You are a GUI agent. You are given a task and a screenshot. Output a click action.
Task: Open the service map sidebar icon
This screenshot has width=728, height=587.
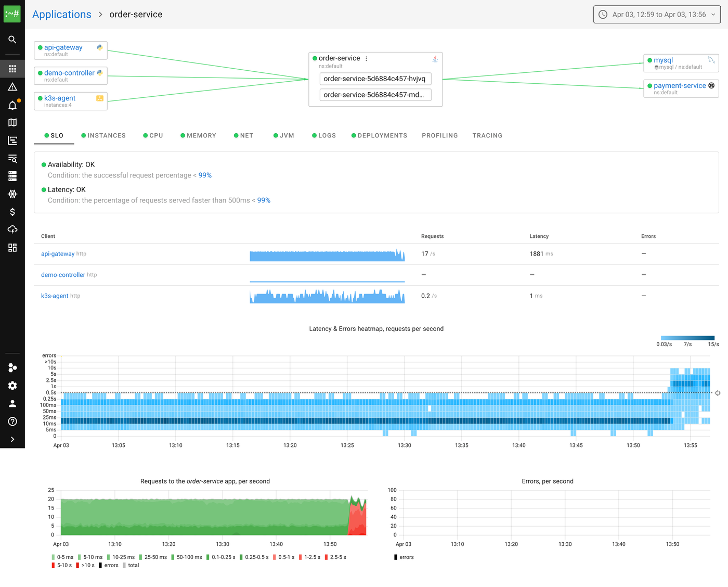click(x=12, y=122)
